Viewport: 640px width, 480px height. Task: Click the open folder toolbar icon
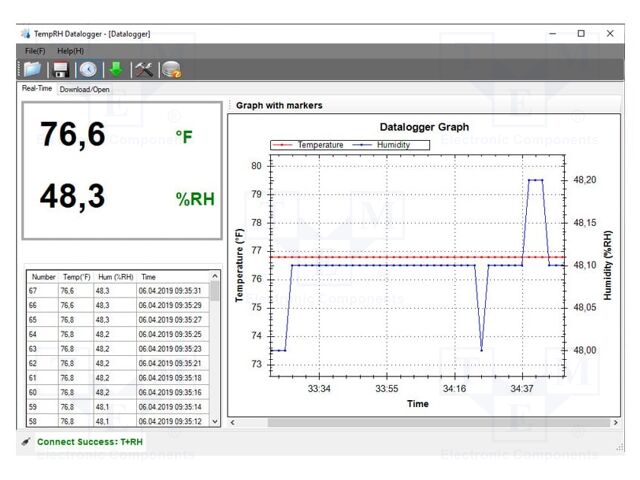[33, 69]
